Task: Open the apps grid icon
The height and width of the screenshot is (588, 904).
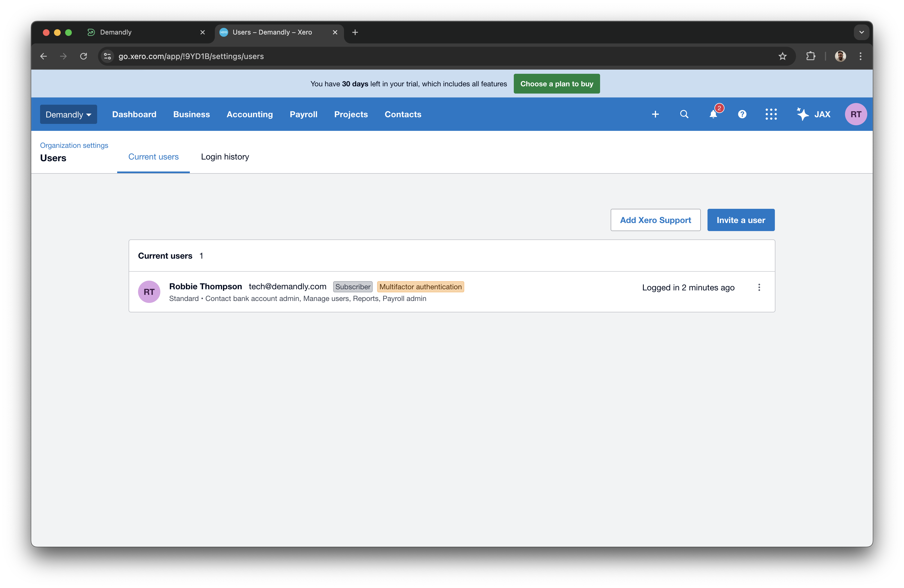Action: [771, 114]
